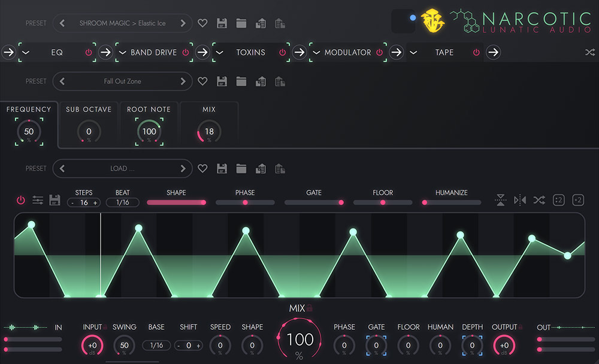The width and height of the screenshot is (599, 364).
Task: Switch to the SUB OCTAVE tab
Action: click(x=89, y=110)
